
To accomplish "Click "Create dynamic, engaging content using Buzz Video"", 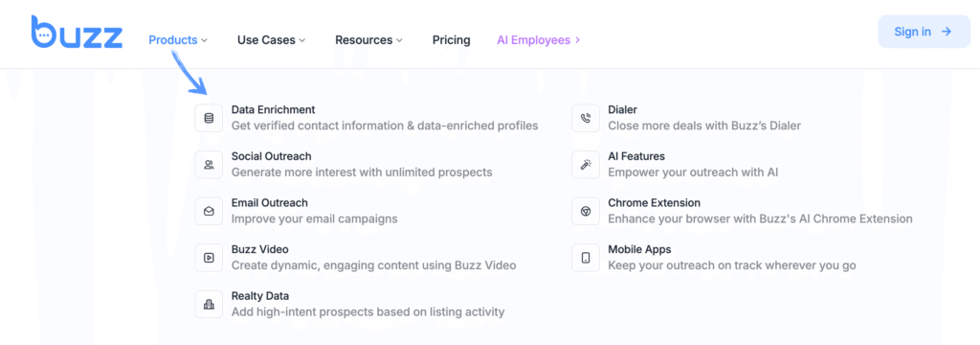I will coord(374,264).
